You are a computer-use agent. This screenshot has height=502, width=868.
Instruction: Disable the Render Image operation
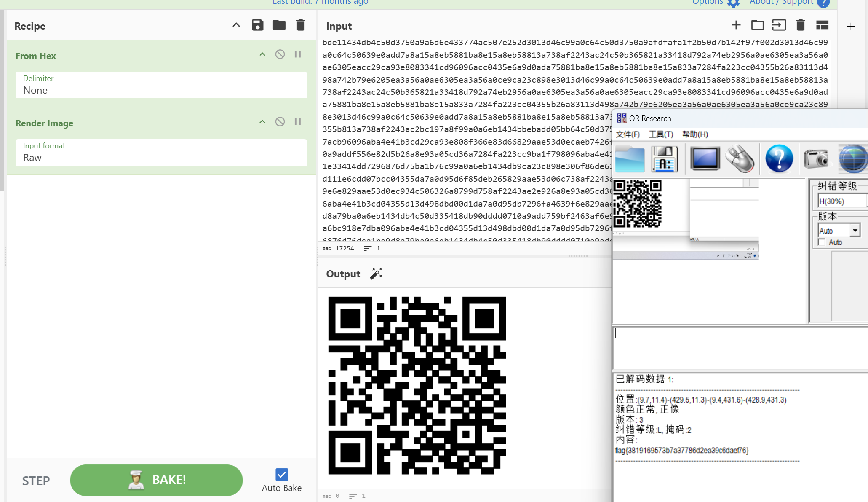click(x=280, y=122)
